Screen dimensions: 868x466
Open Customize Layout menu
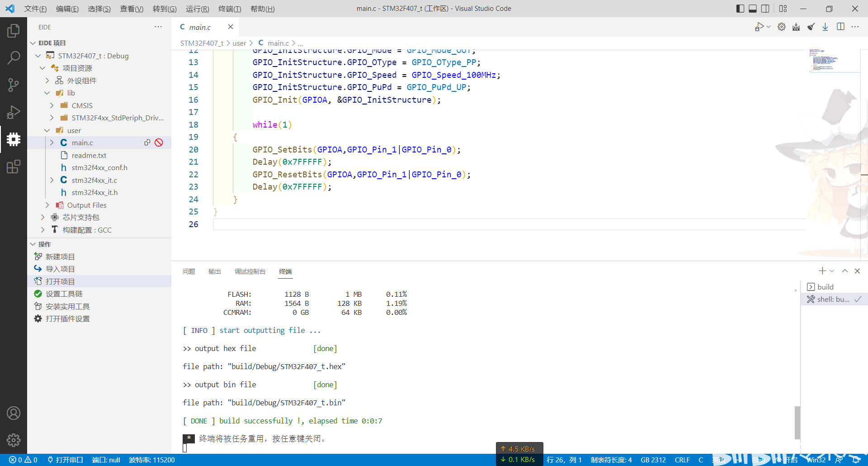(x=783, y=9)
